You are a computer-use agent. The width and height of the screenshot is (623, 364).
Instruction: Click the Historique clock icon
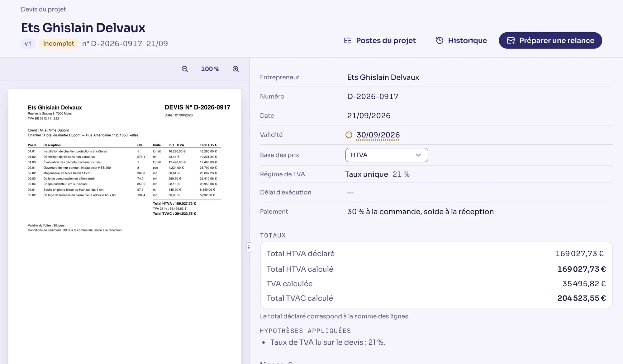click(x=440, y=40)
